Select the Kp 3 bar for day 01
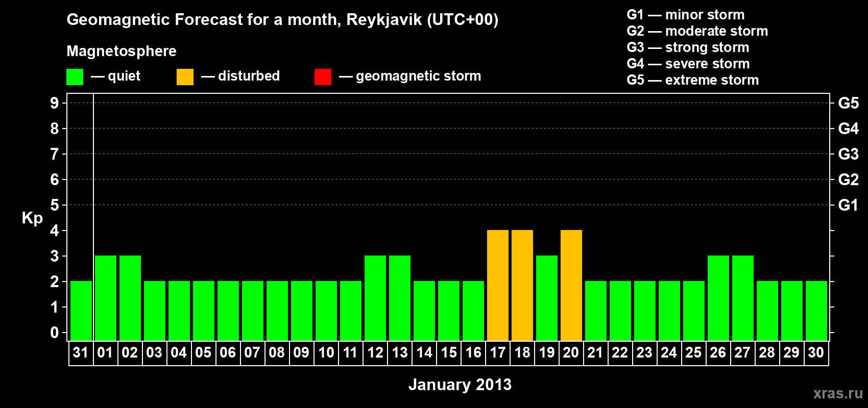The image size is (868, 408). (106, 298)
